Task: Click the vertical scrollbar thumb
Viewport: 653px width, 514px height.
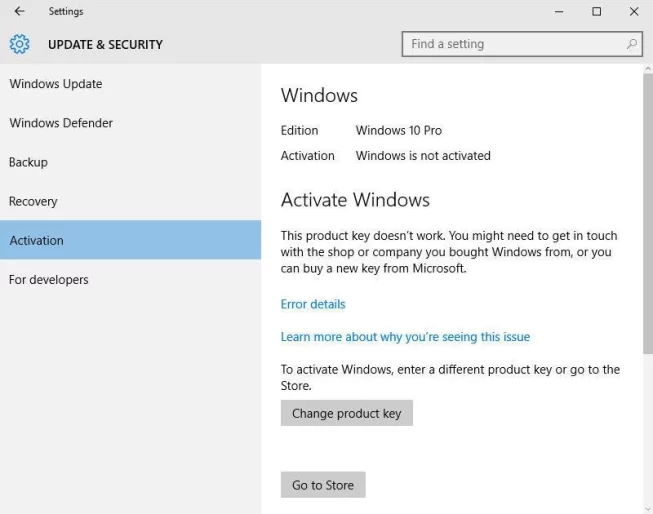Action: (x=648, y=214)
